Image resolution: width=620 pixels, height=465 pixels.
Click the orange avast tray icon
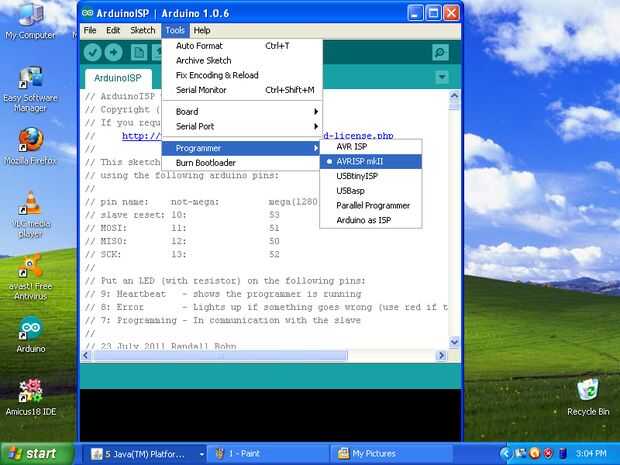click(x=534, y=453)
